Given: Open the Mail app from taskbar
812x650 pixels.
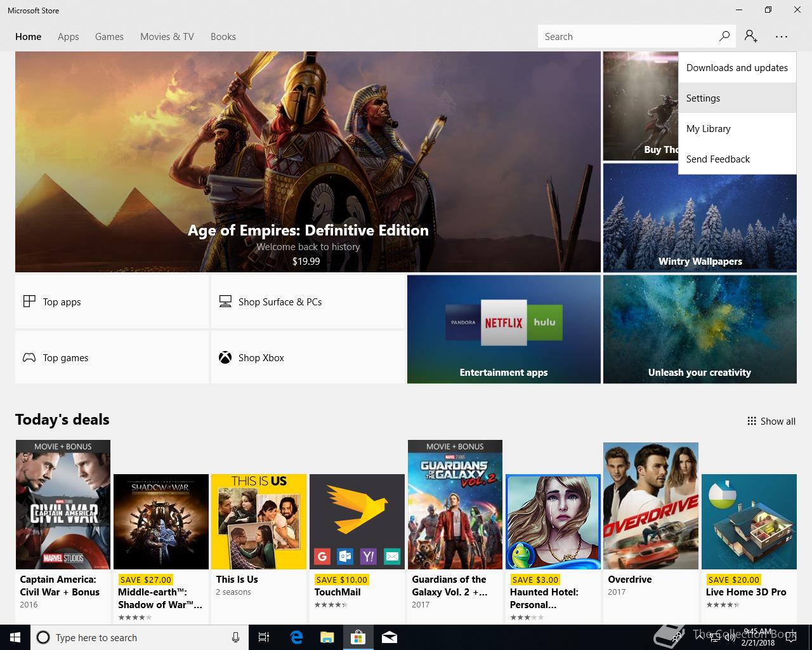Looking at the screenshot, I should [390, 637].
